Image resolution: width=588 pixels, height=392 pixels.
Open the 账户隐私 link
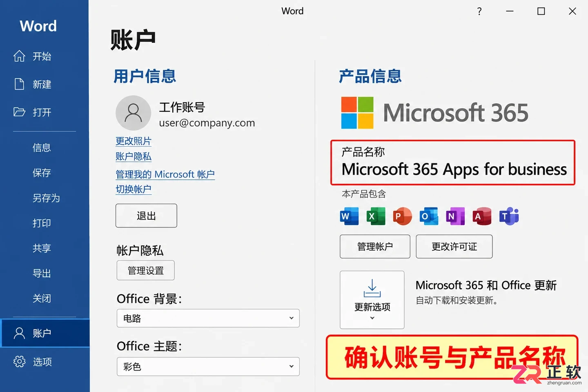click(134, 156)
